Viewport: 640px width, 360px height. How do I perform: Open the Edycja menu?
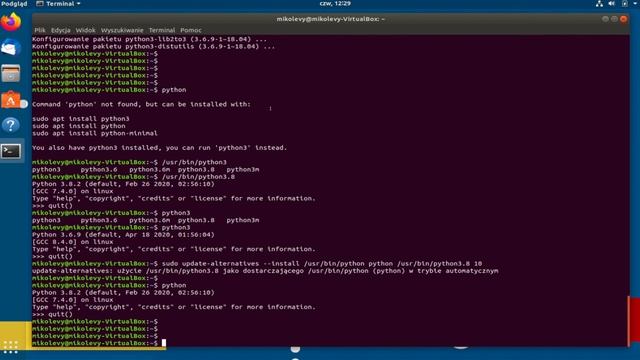click(60, 30)
